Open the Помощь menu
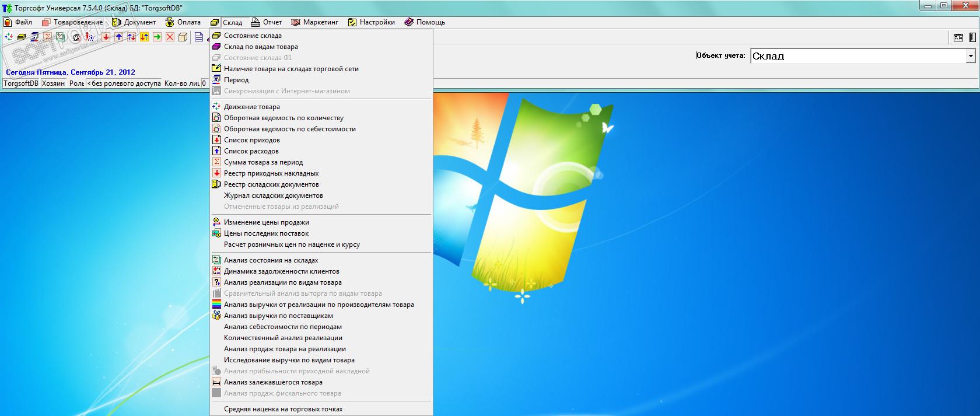Image resolution: width=980 pixels, height=416 pixels. pyautogui.click(x=424, y=22)
